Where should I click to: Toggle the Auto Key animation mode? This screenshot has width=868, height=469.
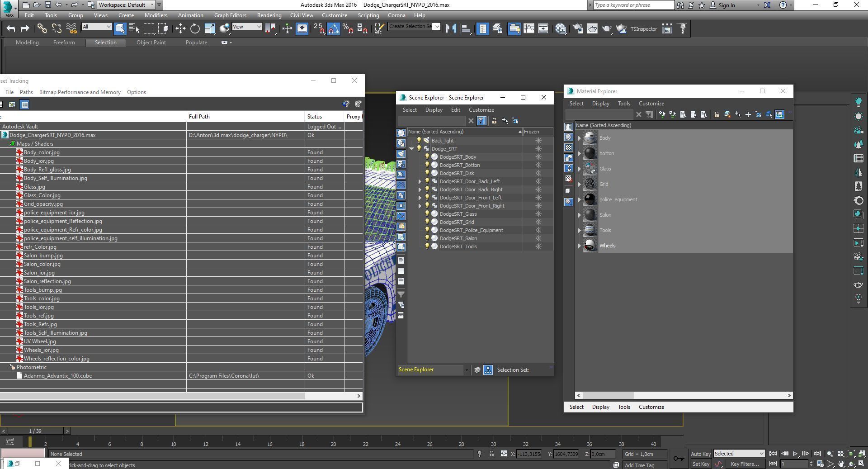(x=700, y=454)
